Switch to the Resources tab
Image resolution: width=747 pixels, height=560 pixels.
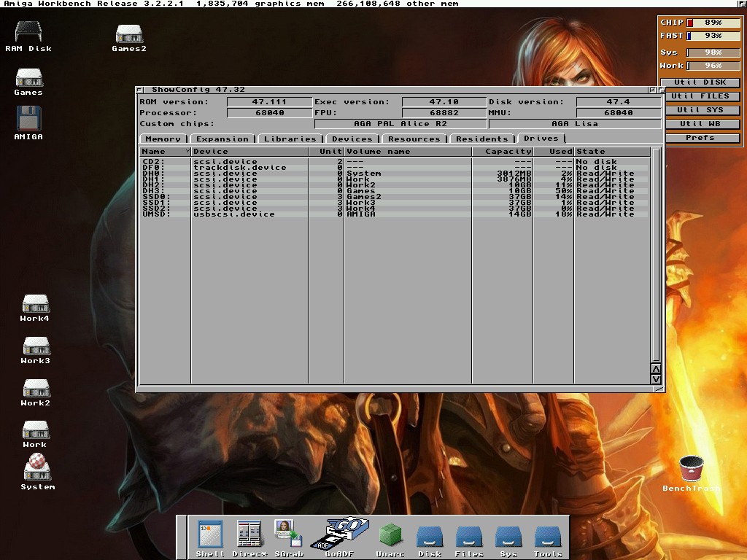click(x=414, y=139)
